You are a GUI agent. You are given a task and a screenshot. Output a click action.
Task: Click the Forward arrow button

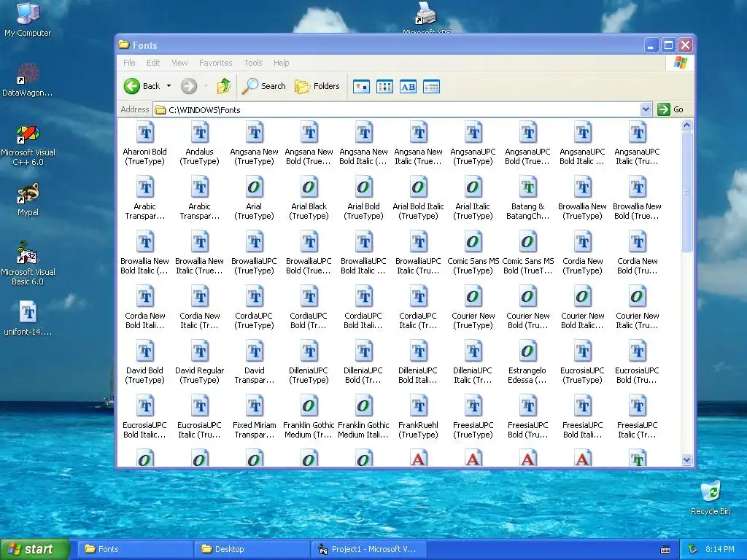coord(189,86)
